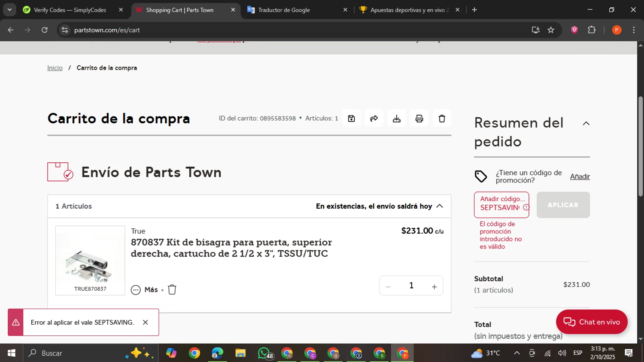The width and height of the screenshot is (644, 362).
Task: Open the Windows Start menu
Action: [x=11, y=353]
